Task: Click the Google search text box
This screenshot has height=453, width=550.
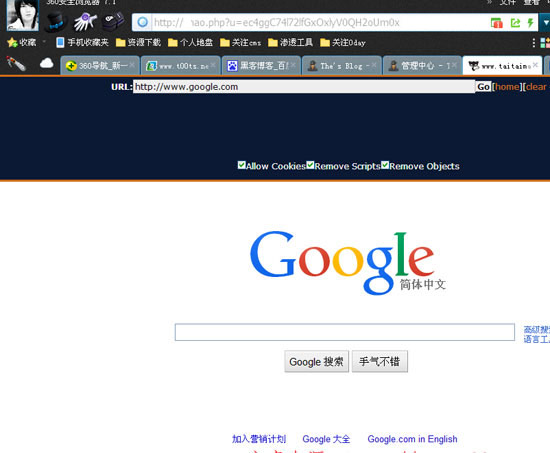Action: pos(345,332)
